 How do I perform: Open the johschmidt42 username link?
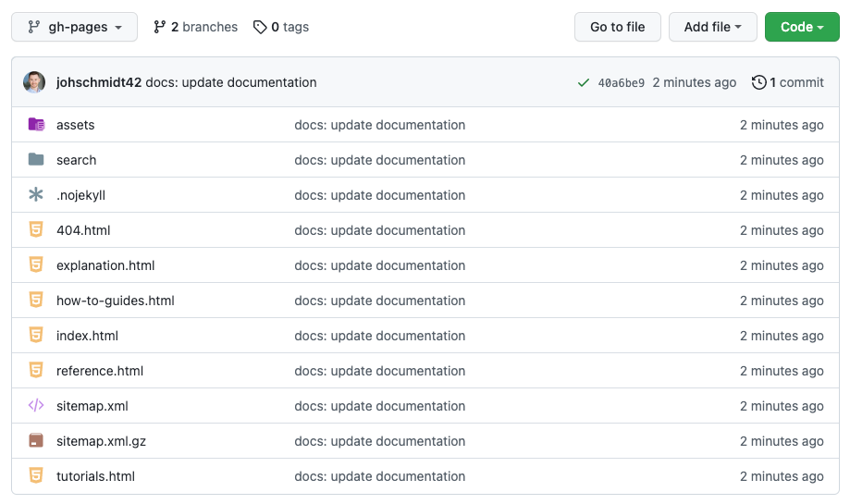(99, 82)
